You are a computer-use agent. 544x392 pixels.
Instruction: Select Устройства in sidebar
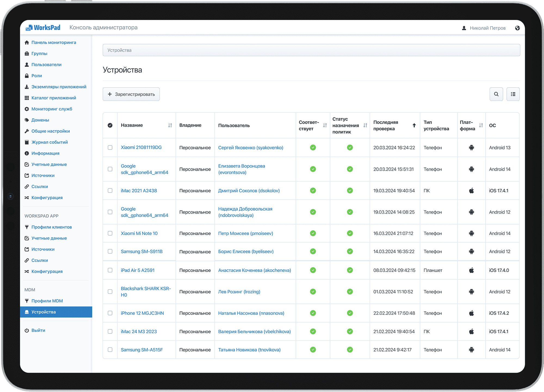(56, 312)
